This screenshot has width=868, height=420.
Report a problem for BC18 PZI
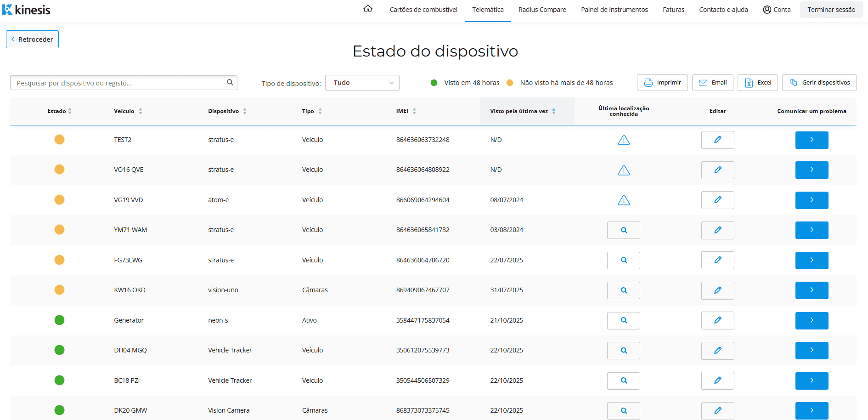click(x=812, y=381)
